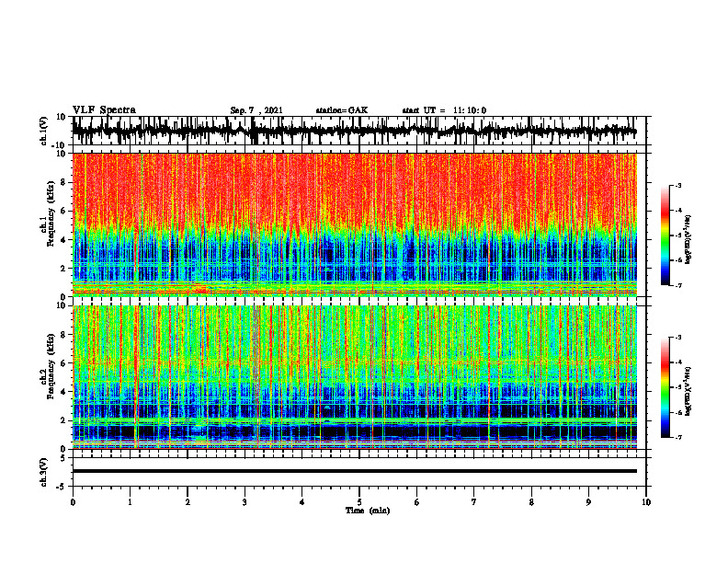Click the "-3" label on ch.2 color scale

pyautogui.click(x=677, y=338)
